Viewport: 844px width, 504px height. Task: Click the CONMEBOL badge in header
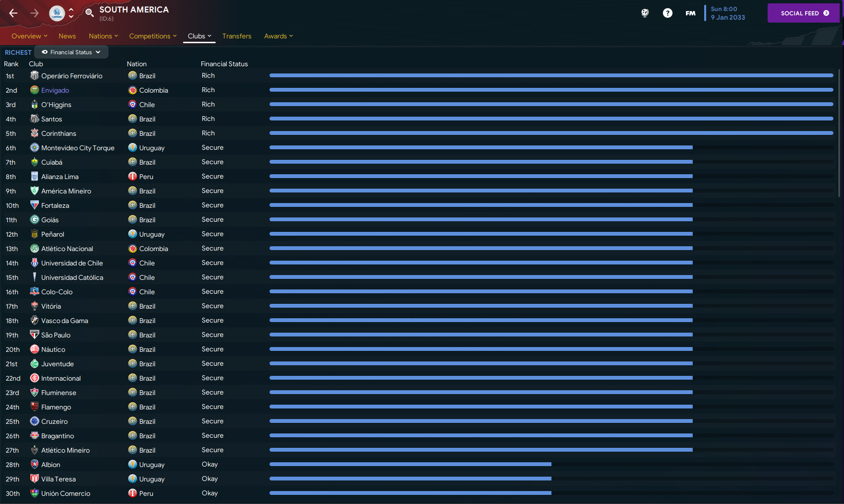click(x=57, y=13)
